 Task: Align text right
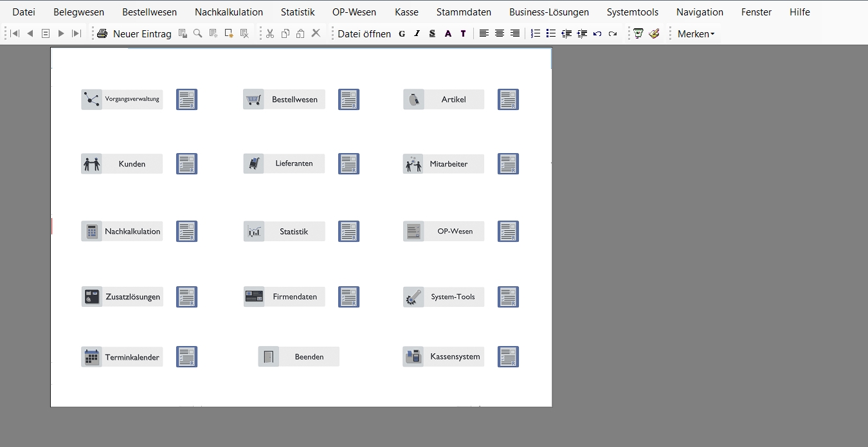(x=515, y=33)
